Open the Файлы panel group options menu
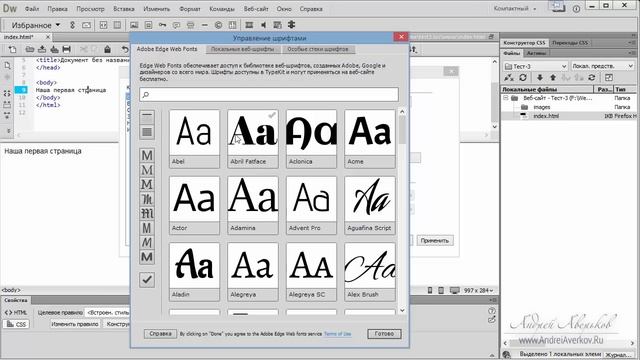This screenshot has height=360, width=640. [632, 53]
